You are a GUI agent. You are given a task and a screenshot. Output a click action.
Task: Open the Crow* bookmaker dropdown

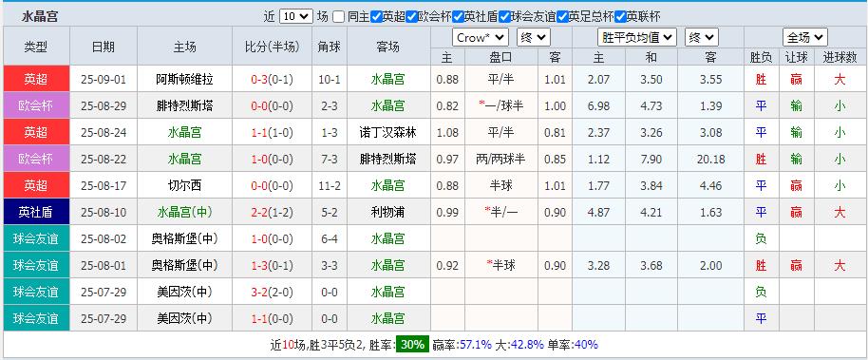point(480,38)
